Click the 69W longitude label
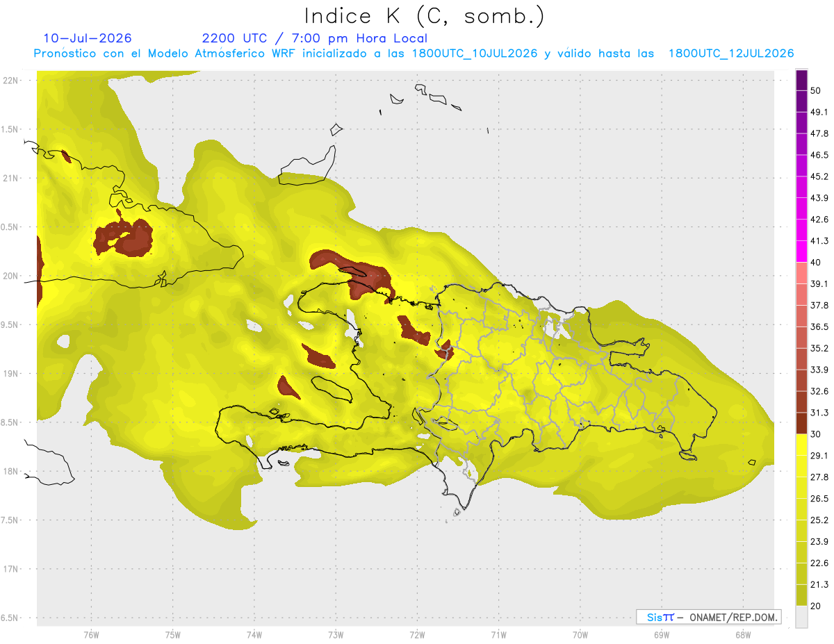Viewport: 834px width, 644px height. [x=662, y=634]
